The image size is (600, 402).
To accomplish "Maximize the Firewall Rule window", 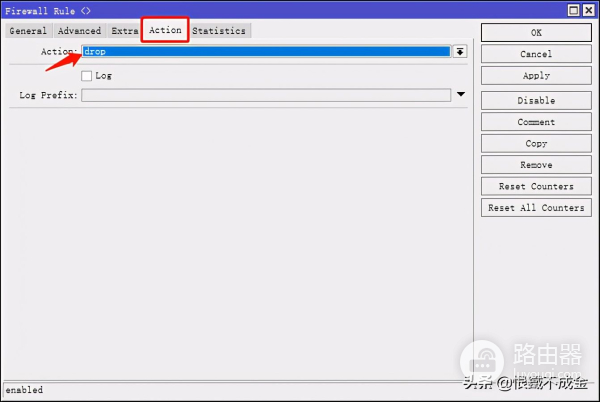I will (x=574, y=10).
